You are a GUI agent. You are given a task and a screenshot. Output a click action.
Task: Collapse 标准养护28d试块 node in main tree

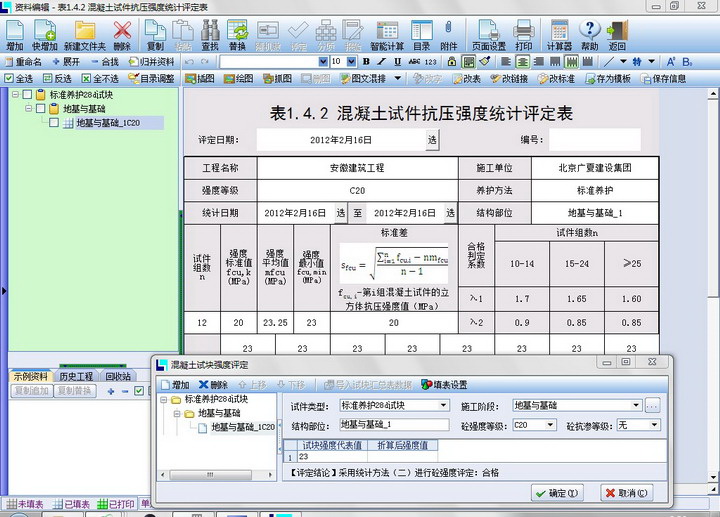[15, 95]
